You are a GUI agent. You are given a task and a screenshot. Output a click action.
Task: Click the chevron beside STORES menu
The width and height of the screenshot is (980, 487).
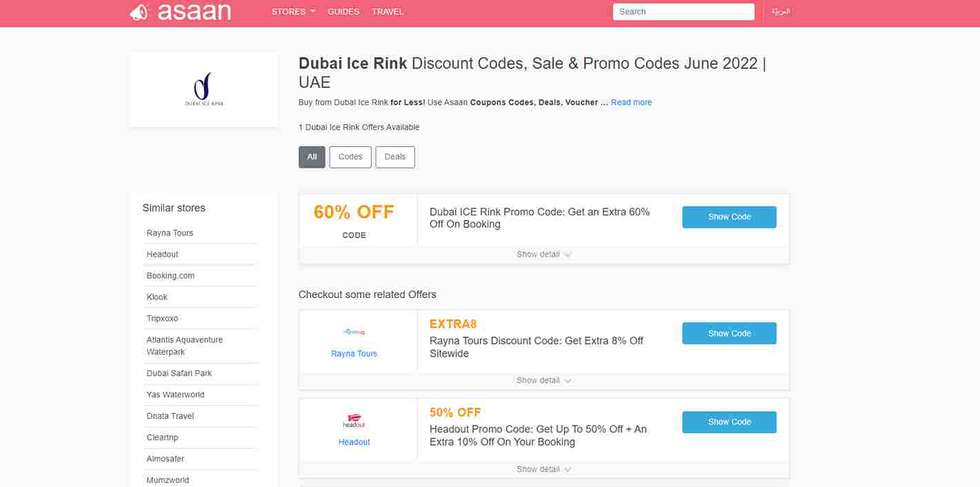coord(310,12)
